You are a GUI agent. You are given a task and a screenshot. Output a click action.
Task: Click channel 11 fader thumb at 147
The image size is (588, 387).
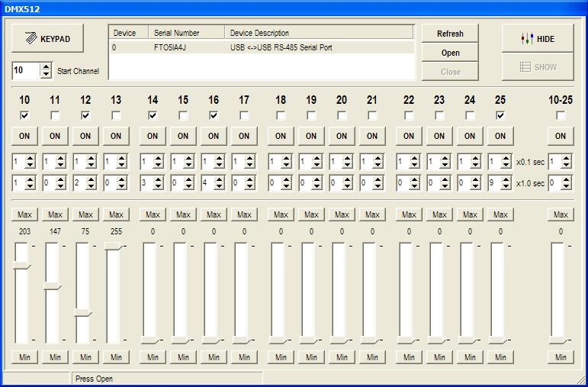pos(52,286)
